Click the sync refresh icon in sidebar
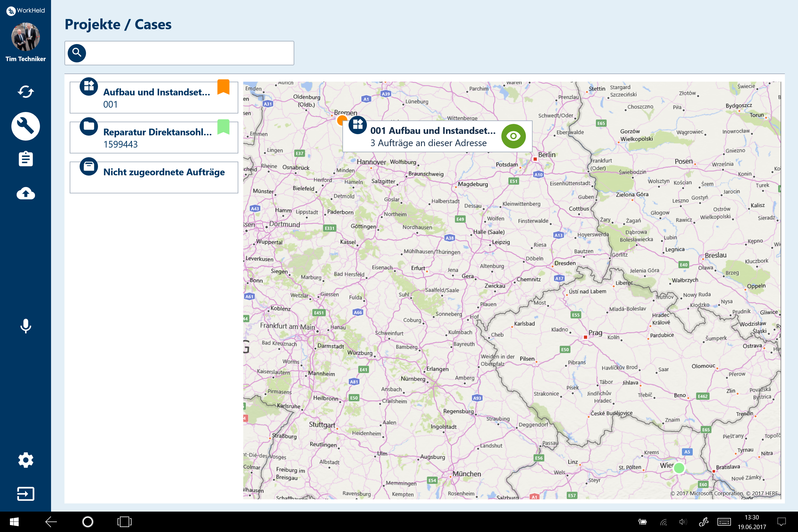798x532 pixels. 25,92
